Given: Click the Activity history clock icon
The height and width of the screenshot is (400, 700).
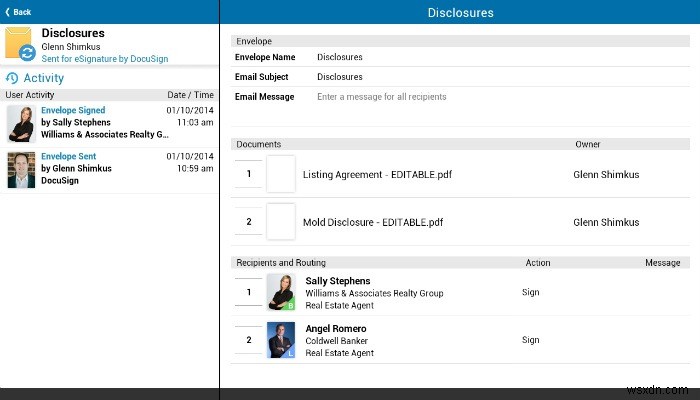Looking at the screenshot, I should tap(12, 78).
